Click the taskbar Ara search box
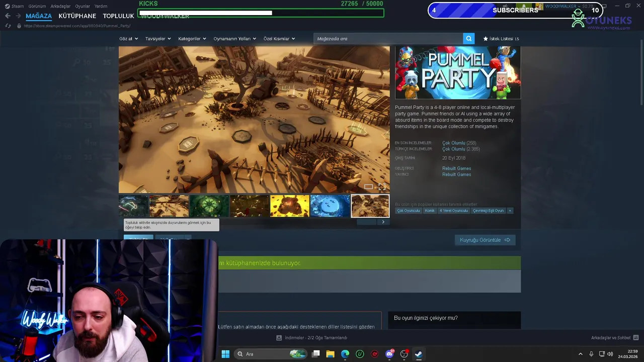The width and height of the screenshot is (644, 362). tap(271, 354)
